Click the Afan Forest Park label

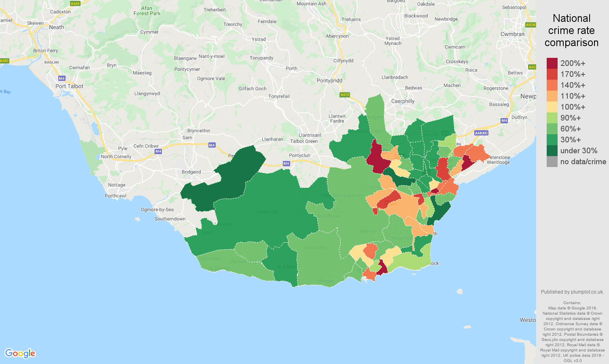147,11
